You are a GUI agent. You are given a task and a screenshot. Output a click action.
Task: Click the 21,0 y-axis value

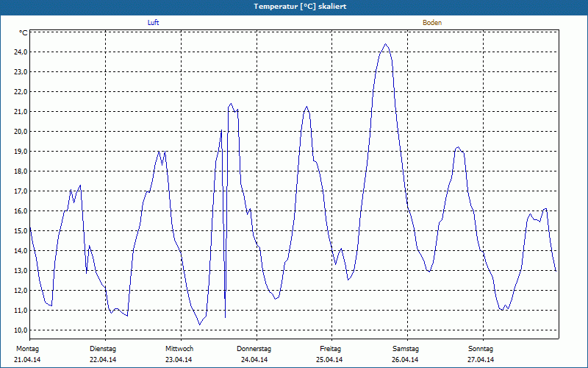pos(21,112)
